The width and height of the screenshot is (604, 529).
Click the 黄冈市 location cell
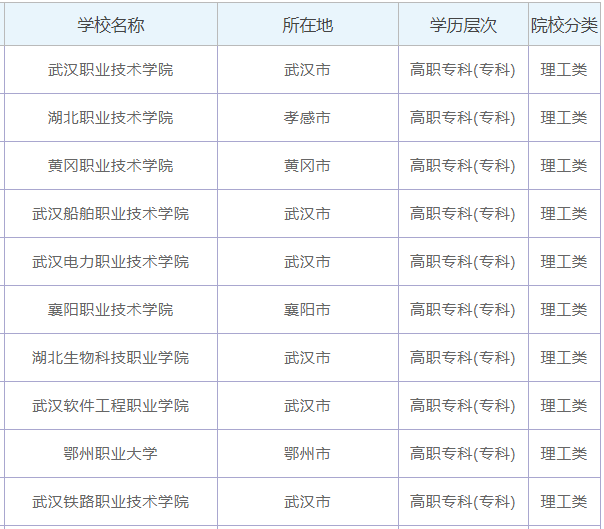point(307,166)
